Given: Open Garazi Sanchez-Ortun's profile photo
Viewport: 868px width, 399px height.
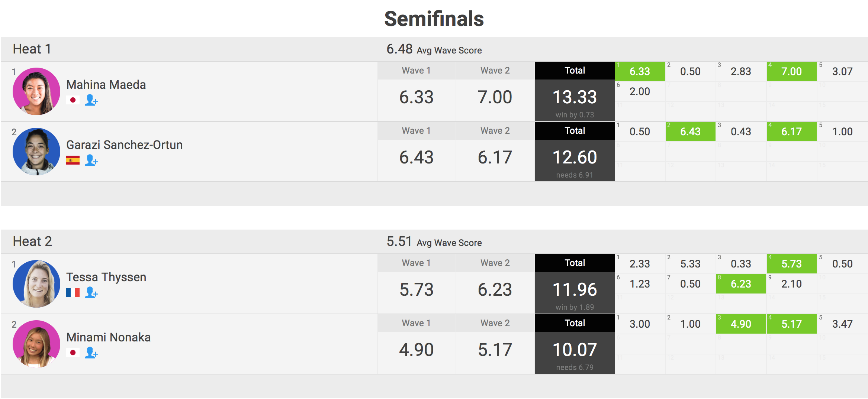Looking at the screenshot, I should (x=36, y=152).
